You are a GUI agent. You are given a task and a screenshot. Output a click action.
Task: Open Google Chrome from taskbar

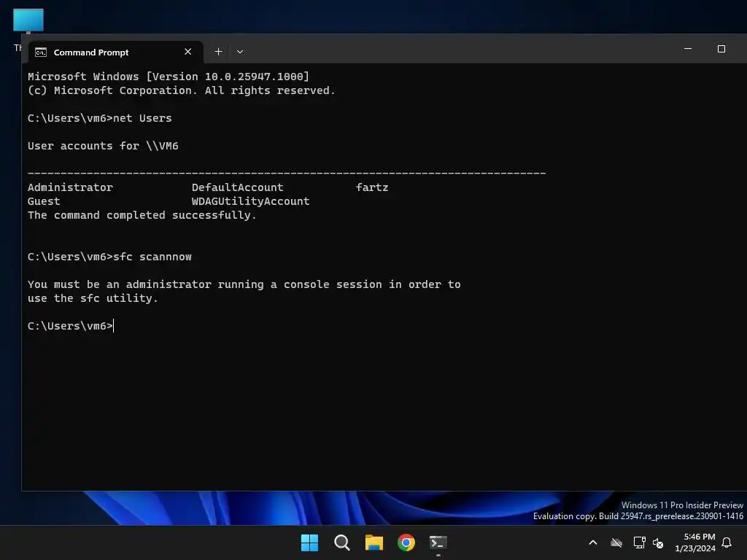click(x=406, y=542)
